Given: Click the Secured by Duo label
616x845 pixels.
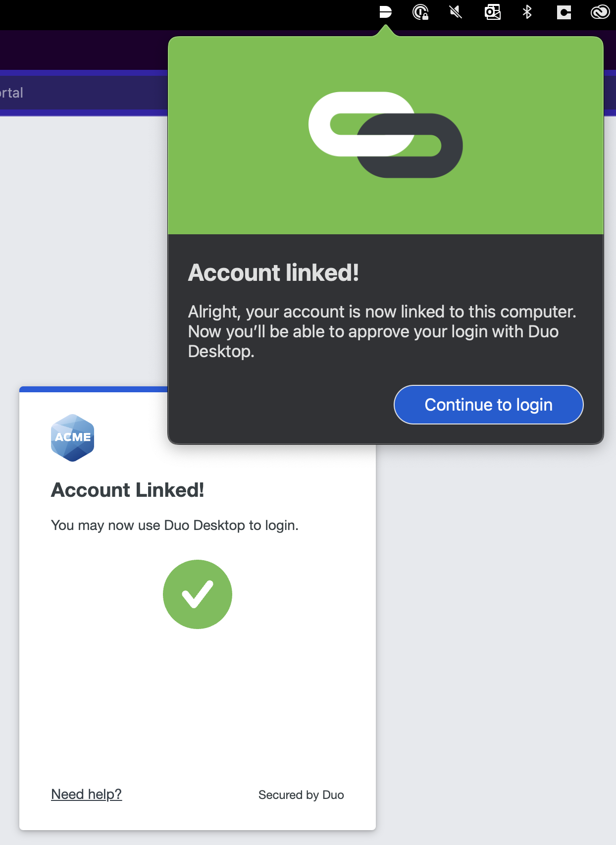Looking at the screenshot, I should (301, 795).
